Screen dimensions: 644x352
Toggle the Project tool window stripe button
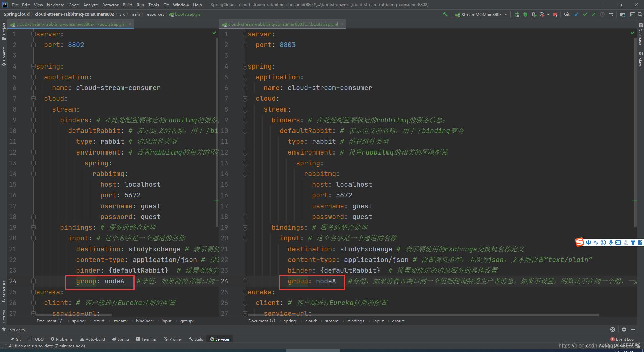pos(4,31)
